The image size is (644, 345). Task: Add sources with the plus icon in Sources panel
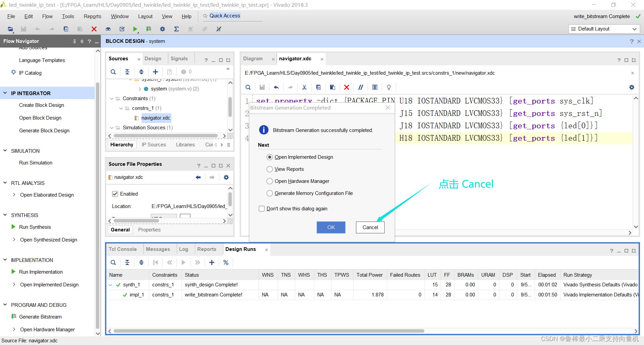click(155, 72)
